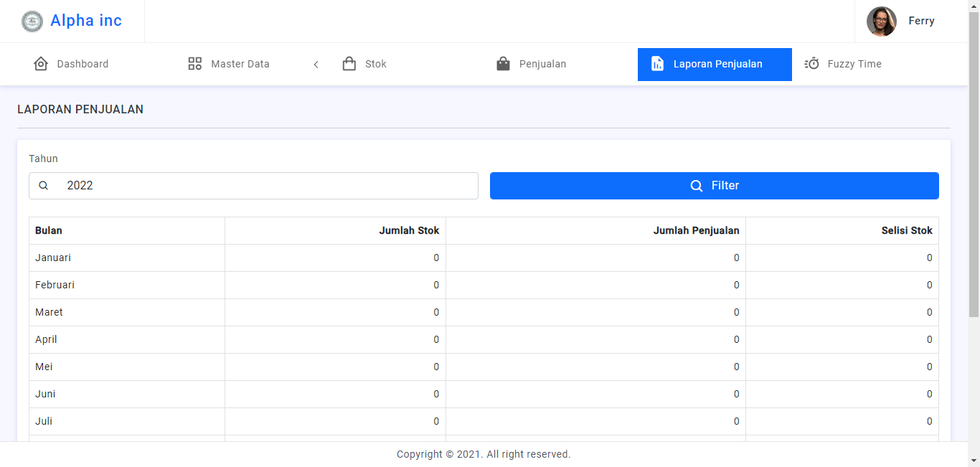Open the Penjualan menu item
Screen dimensions: 980x467
point(542,64)
